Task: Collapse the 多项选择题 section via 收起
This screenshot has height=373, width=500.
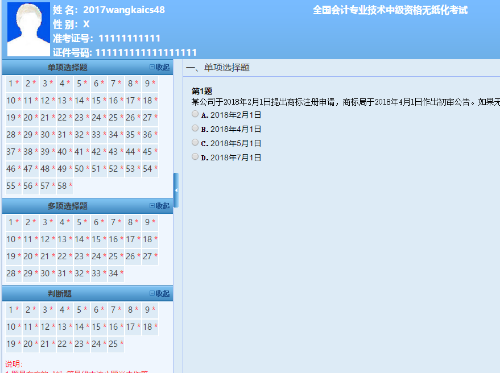Action: pos(160,206)
